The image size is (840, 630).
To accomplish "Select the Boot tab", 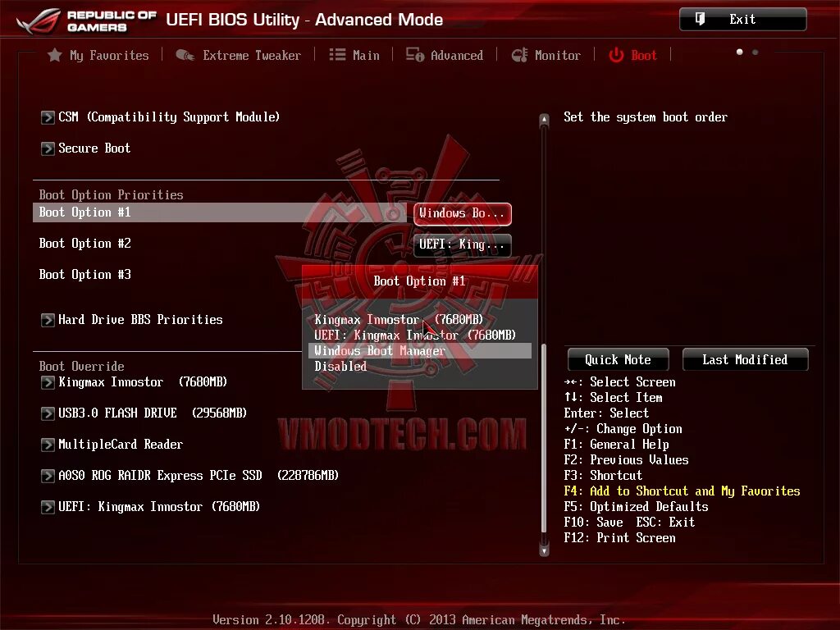I will tap(632, 55).
